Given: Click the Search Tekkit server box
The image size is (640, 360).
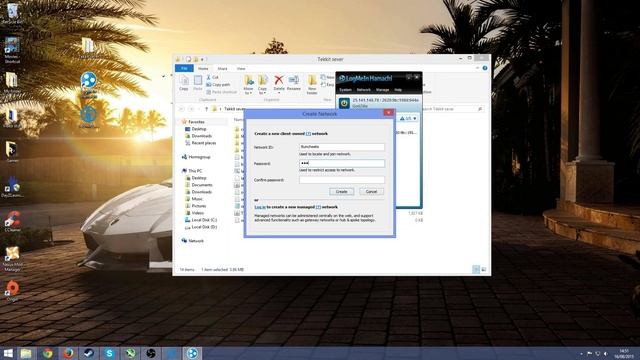Looking at the screenshot, I should (x=453, y=109).
